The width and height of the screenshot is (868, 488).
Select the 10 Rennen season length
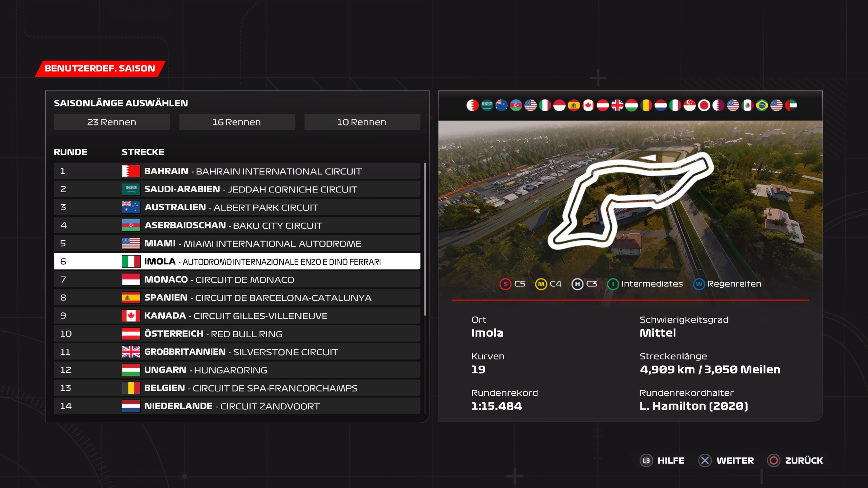362,122
